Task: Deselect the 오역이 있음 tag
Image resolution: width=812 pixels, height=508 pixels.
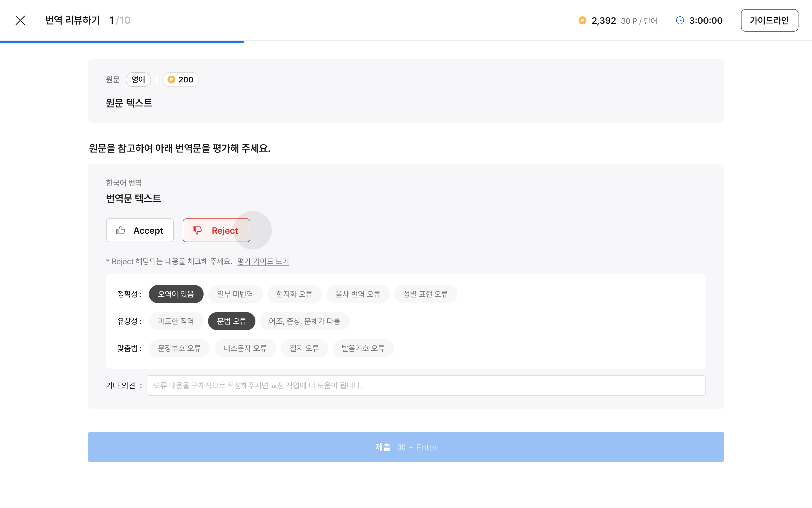Action: click(176, 294)
